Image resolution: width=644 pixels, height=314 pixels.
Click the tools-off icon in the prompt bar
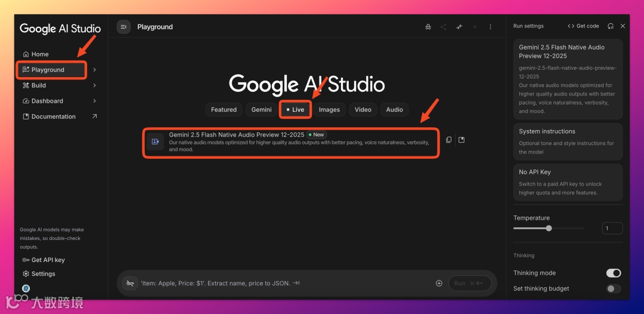(x=130, y=283)
